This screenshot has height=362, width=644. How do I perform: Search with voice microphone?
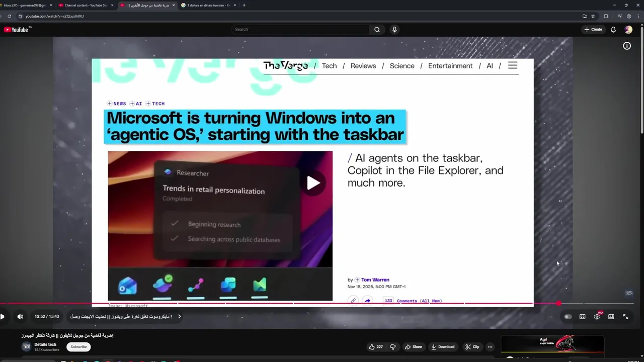[x=394, y=29]
